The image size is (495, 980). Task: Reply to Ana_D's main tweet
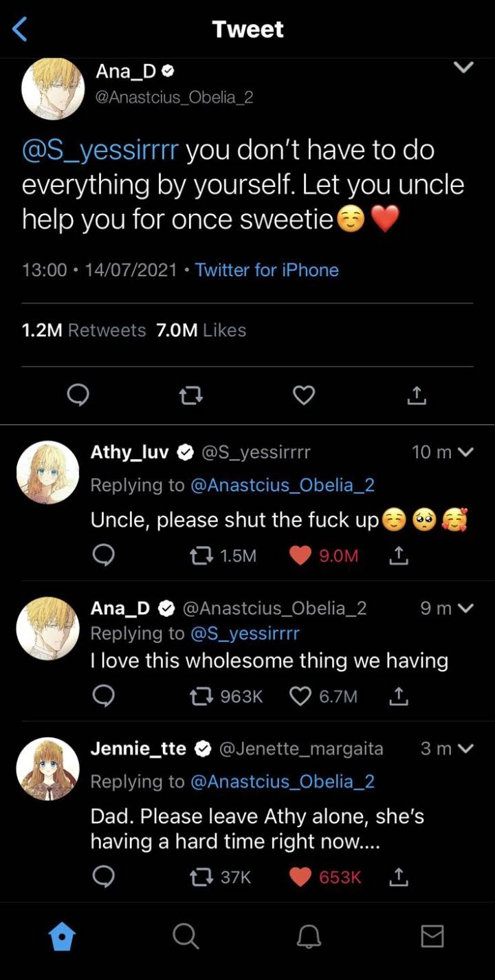(78, 395)
